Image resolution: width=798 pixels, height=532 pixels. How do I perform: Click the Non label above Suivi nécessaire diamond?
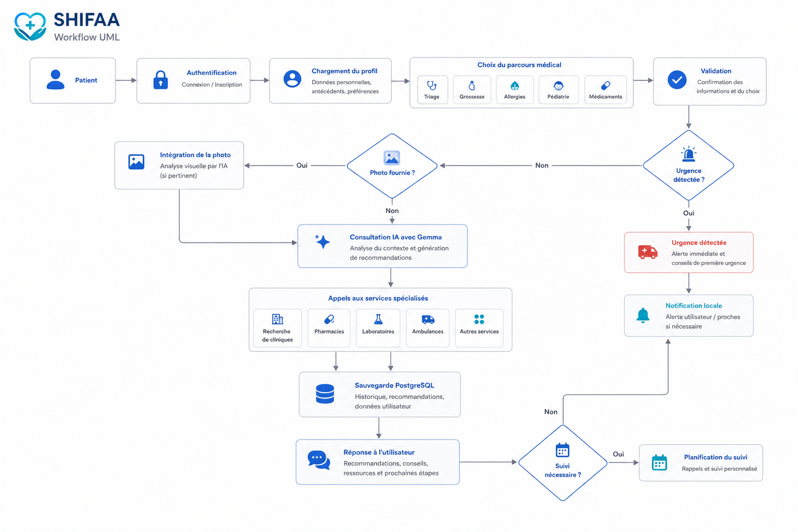click(x=551, y=412)
